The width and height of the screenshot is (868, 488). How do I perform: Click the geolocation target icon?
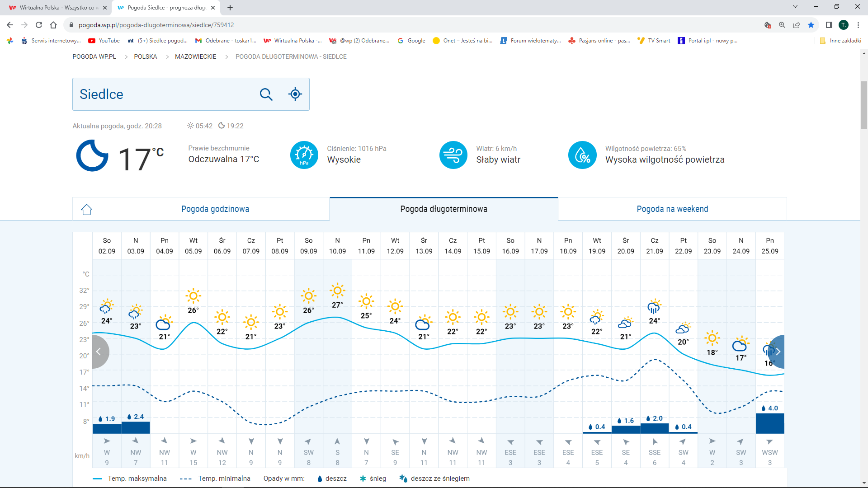point(295,94)
